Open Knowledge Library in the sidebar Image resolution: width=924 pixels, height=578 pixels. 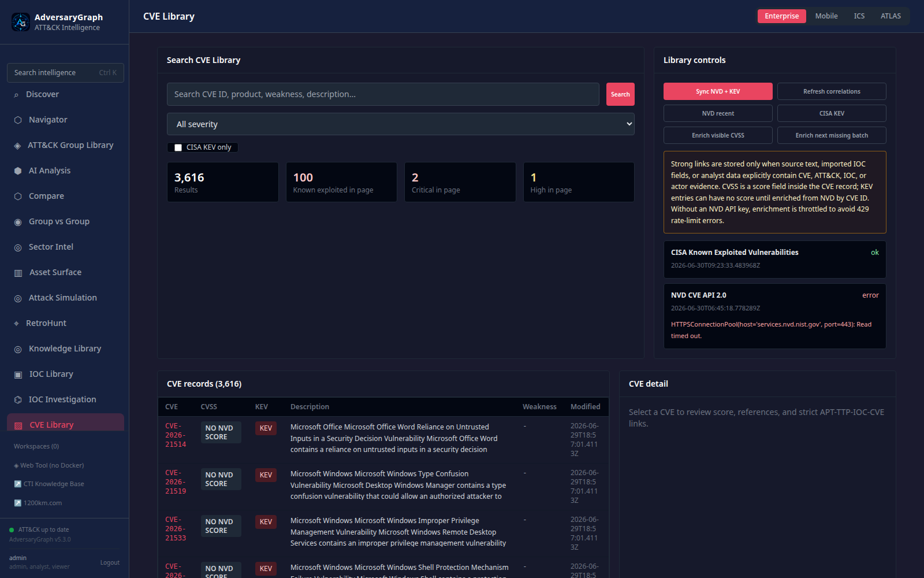(65, 349)
